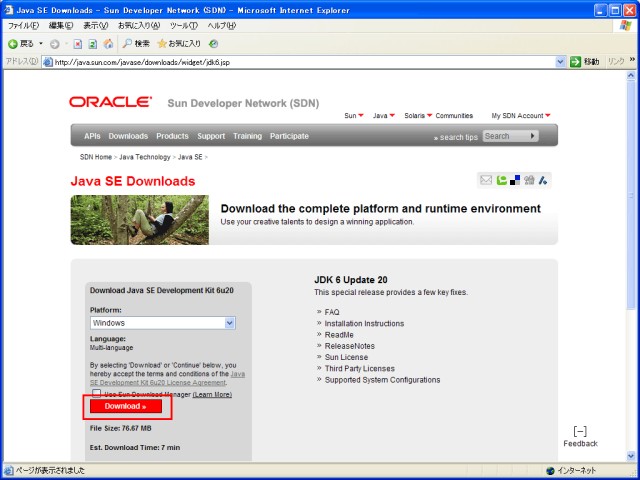Click the site Search input field
This screenshot has width=640, height=480.
point(505,136)
